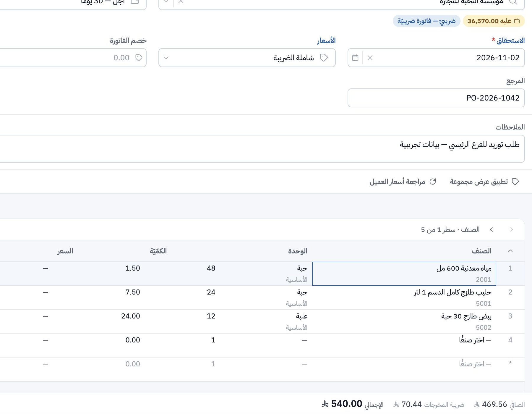Click the customer balance badge 36,570.00
The image size is (532, 414).
click(494, 21)
